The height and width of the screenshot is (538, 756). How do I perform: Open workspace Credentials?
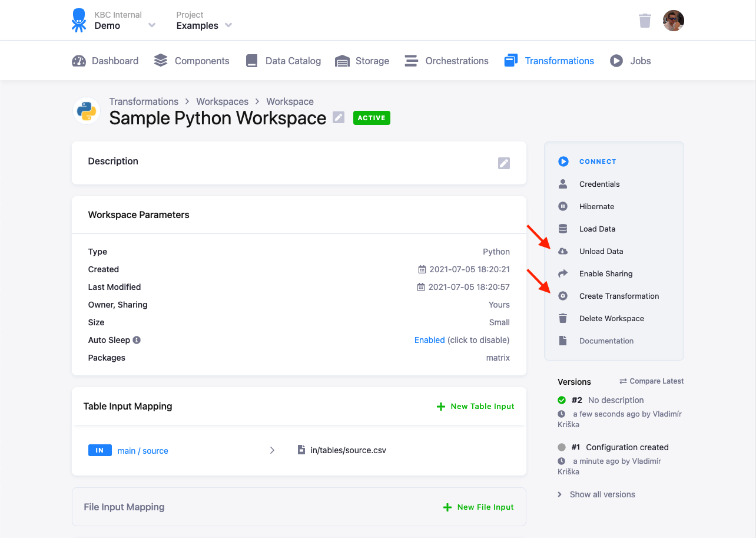click(x=599, y=184)
